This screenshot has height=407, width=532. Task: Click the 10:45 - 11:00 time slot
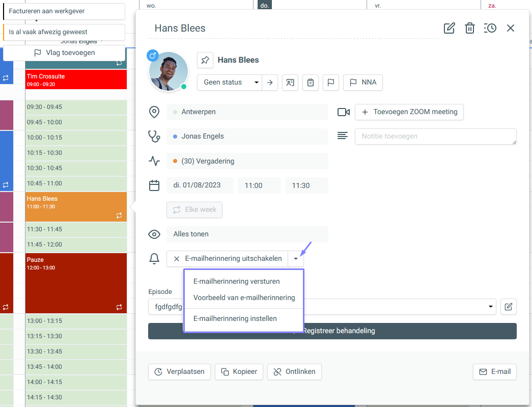(x=76, y=184)
